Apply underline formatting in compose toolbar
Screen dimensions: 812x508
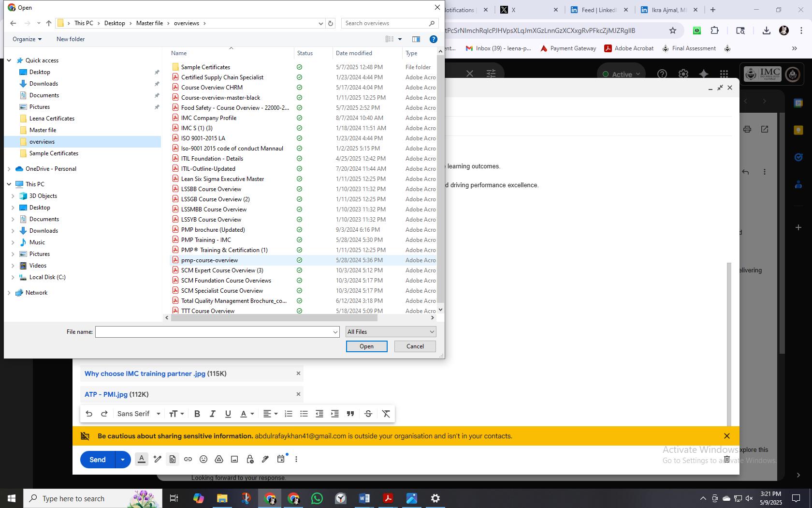point(228,414)
